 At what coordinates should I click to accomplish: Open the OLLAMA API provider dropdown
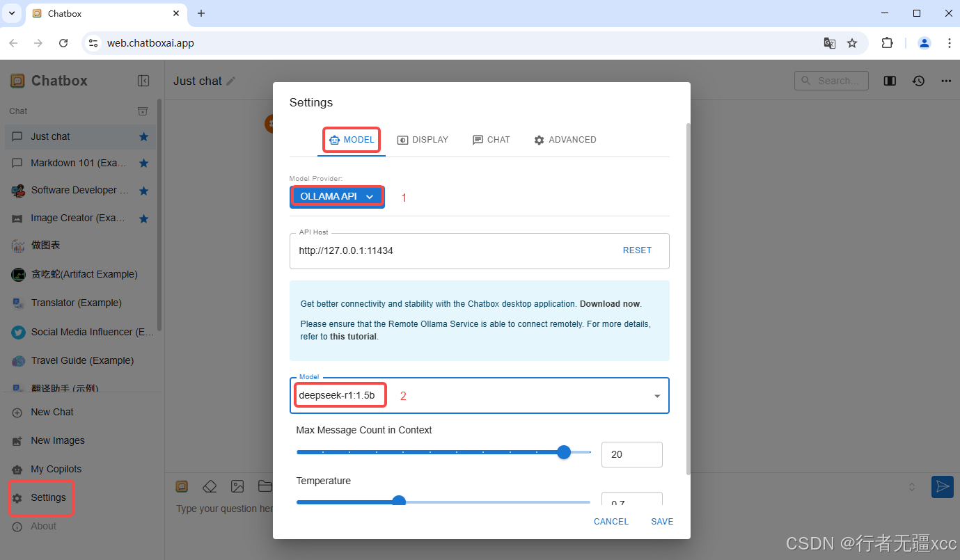(x=337, y=196)
